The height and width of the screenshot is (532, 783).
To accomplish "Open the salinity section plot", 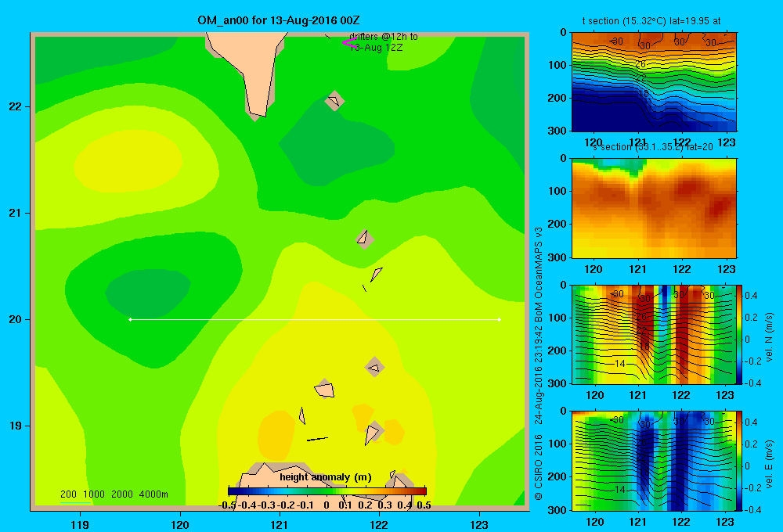I will pyautogui.click(x=654, y=208).
